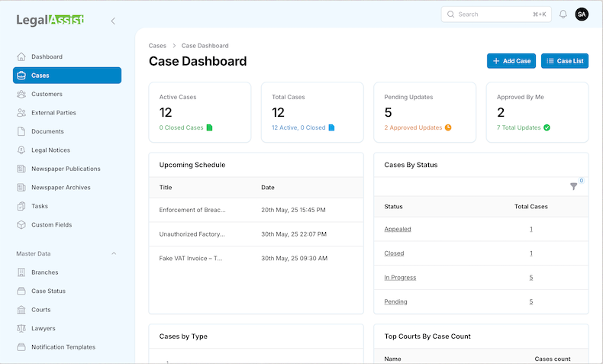This screenshot has width=603, height=364.
Task: Click the Customers people icon
Action: (21, 94)
